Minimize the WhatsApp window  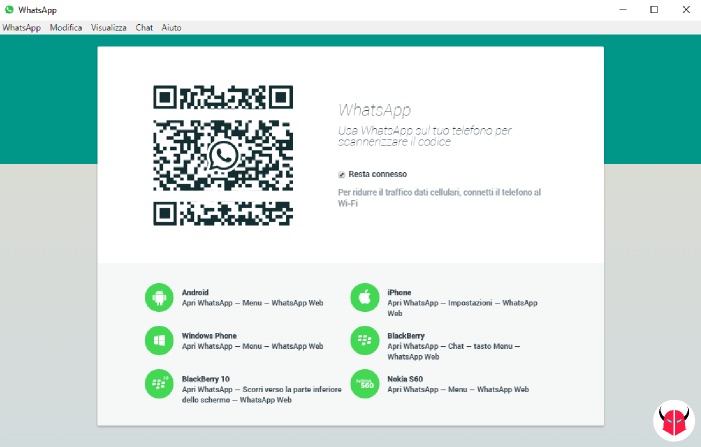click(x=623, y=9)
